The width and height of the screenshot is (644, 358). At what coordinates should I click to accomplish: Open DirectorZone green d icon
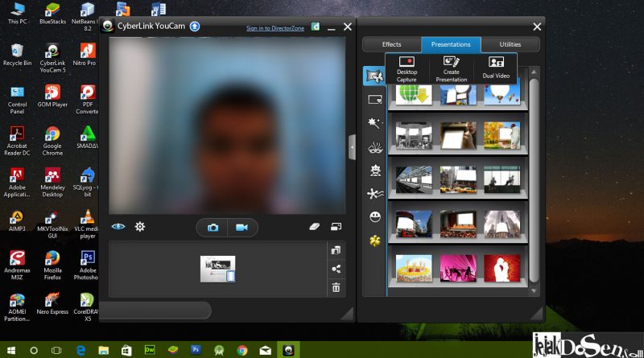(315, 27)
